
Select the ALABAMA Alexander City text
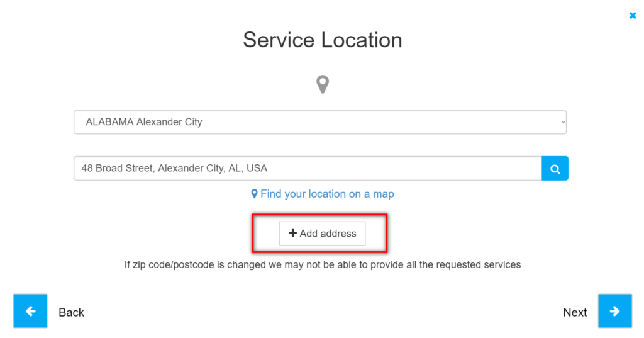click(x=144, y=122)
